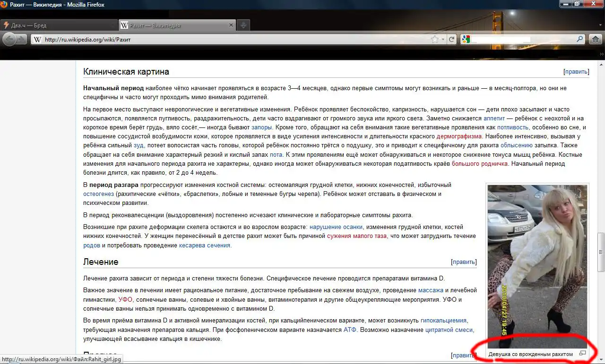Screen dimensions: 605x364
Task: Click the enlarge icon beside the image caption
Action: pyautogui.click(x=582, y=353)
